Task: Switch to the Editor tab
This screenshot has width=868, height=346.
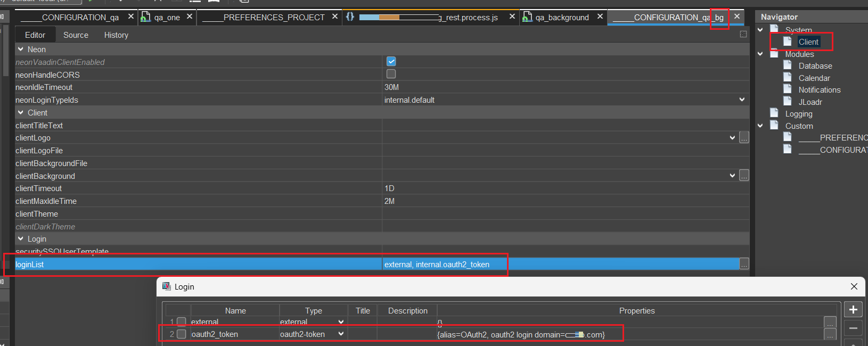Action: click(x=35, y=35)
